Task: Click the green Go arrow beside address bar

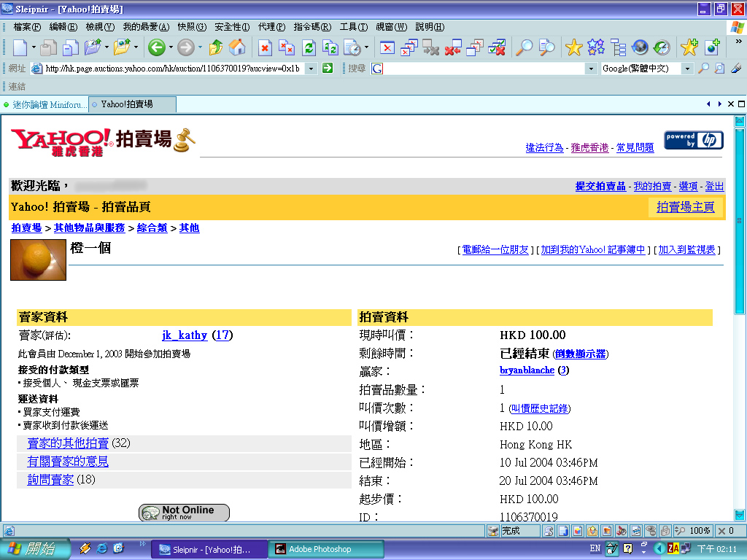Action: 328,68
